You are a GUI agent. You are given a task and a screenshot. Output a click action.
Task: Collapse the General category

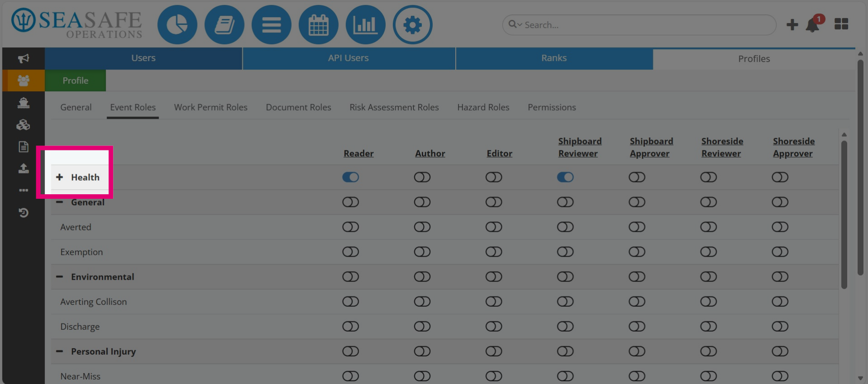[59, 202]
